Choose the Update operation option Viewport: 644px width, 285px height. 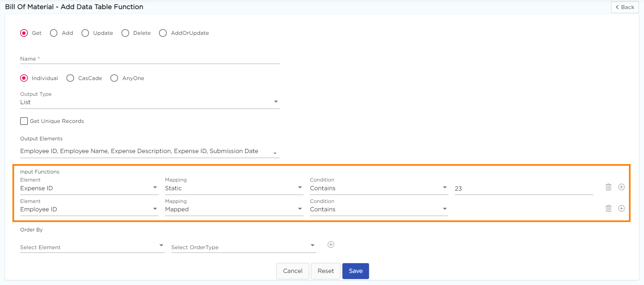point(85,33)
